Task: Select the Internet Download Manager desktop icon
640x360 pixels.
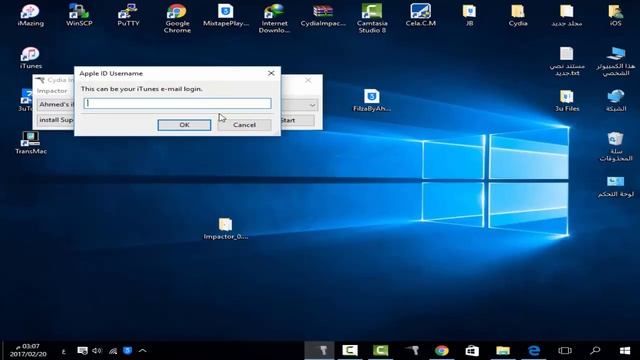Action: click(274, 18)
